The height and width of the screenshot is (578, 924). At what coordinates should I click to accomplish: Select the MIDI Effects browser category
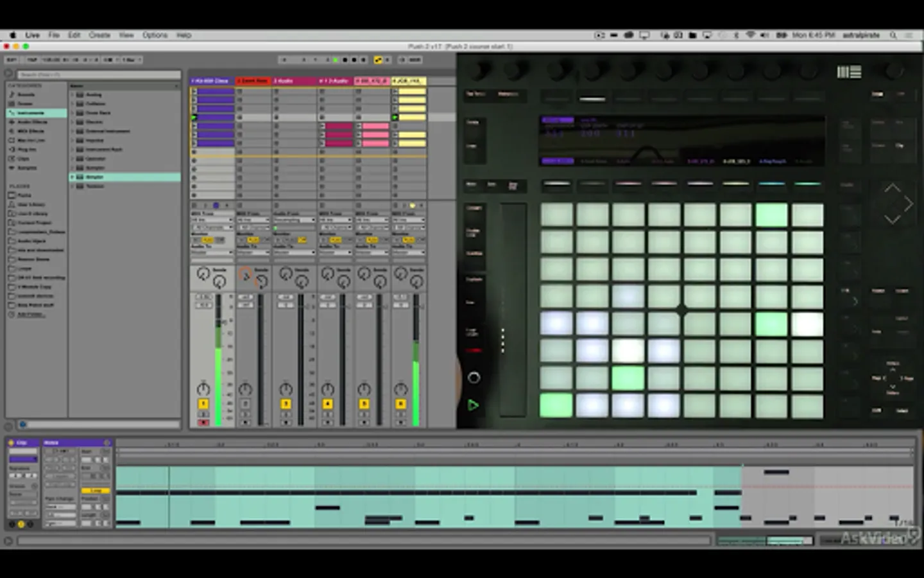pos(31,131)
